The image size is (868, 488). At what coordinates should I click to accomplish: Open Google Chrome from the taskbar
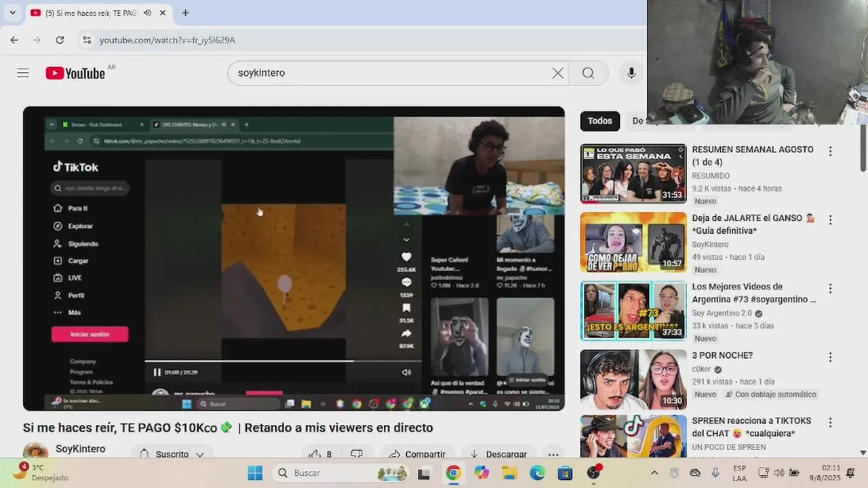[453, 473]
